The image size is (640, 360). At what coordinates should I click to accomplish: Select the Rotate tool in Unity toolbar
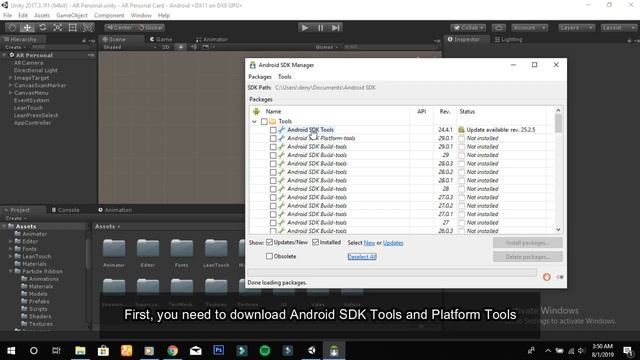42,27
